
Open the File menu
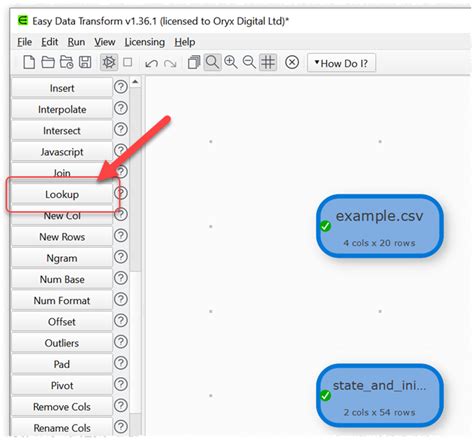25,42
